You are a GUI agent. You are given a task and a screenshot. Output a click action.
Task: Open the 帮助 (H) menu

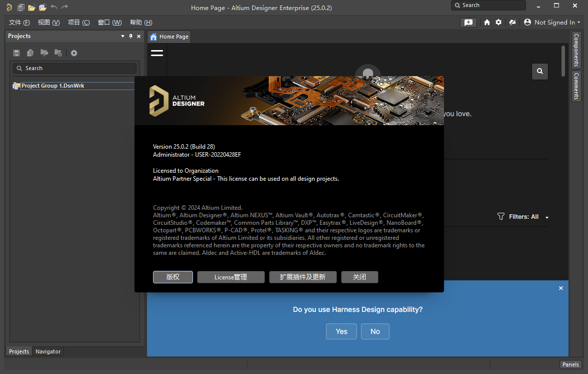pyautogui.click(x=141, y=23)
